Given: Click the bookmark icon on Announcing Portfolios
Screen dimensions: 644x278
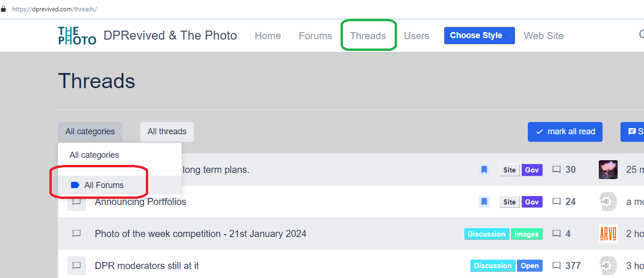Looking at the screenshot, I should pos(484,202).
